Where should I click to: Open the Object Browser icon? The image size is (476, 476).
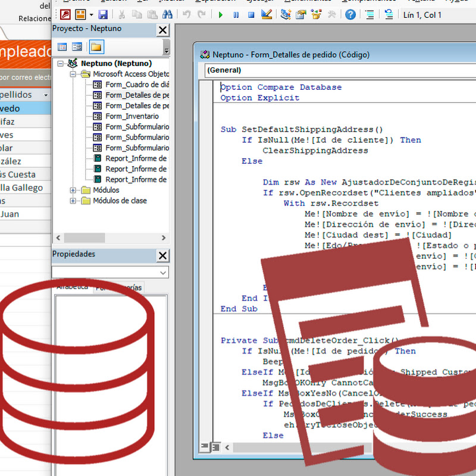[316, 14]
